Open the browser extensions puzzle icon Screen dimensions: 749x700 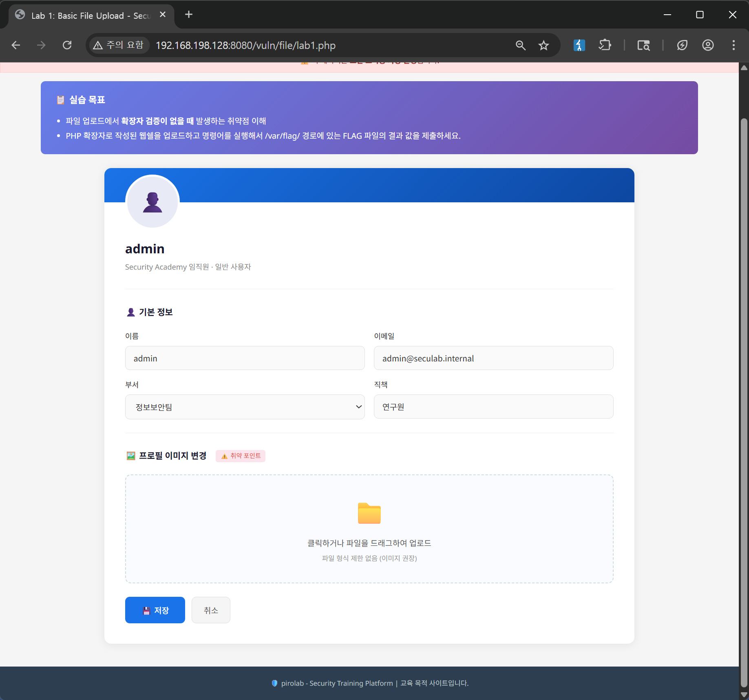[605, 45]
